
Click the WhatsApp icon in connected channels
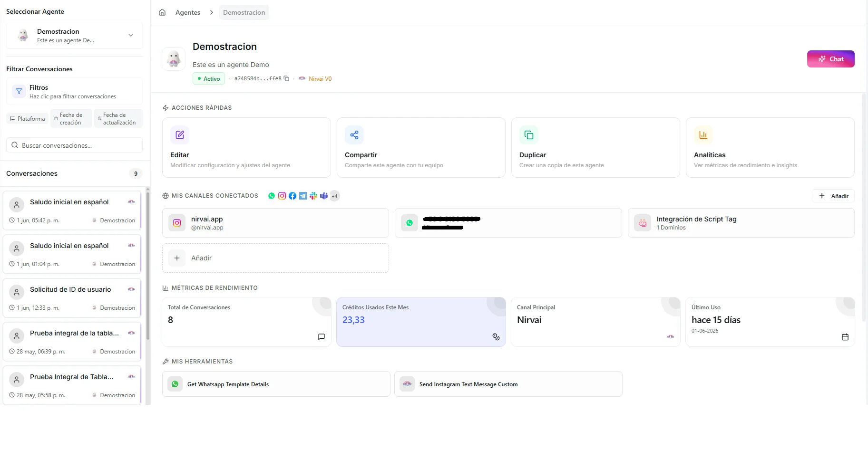[272, 196]
